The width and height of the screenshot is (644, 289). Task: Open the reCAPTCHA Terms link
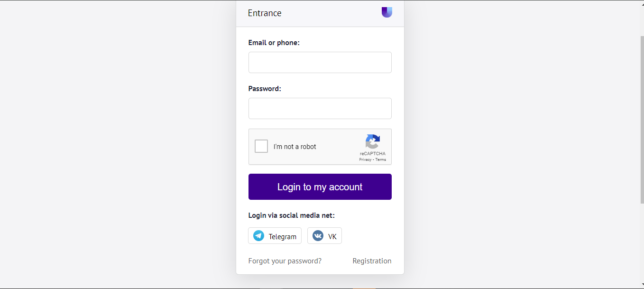(x=381, y=160)
